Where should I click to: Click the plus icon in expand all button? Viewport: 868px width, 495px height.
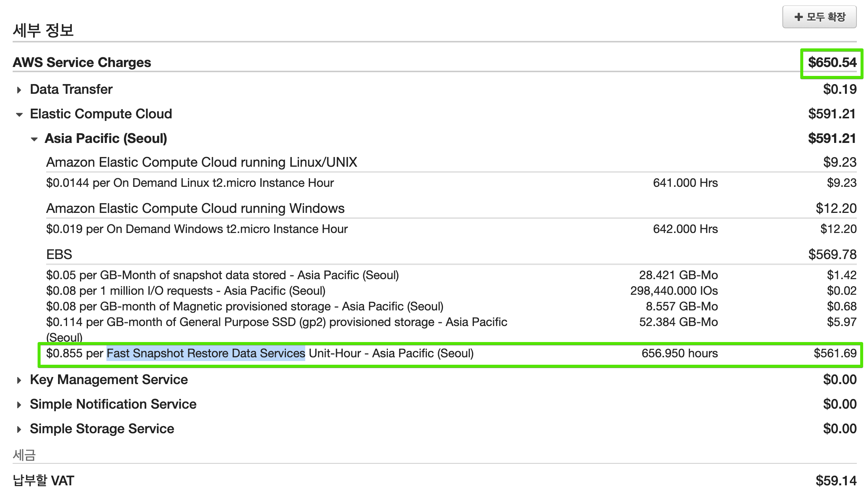(x=798, y=17)
